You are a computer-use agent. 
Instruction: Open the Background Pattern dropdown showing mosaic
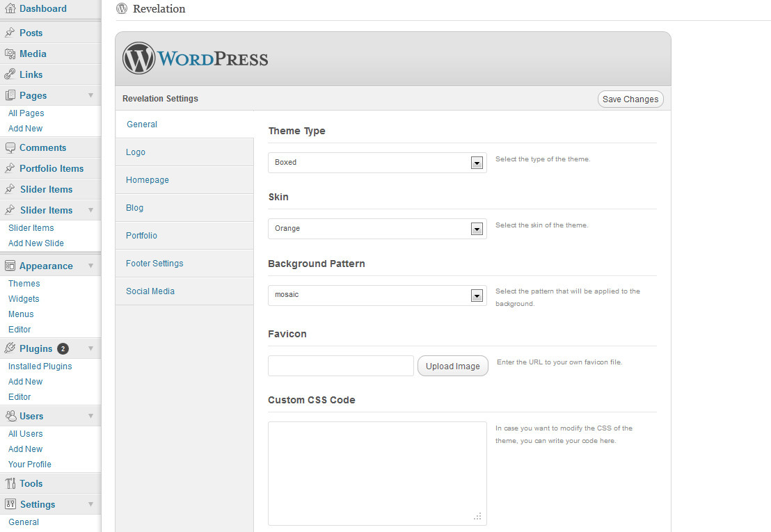[377, 296]
